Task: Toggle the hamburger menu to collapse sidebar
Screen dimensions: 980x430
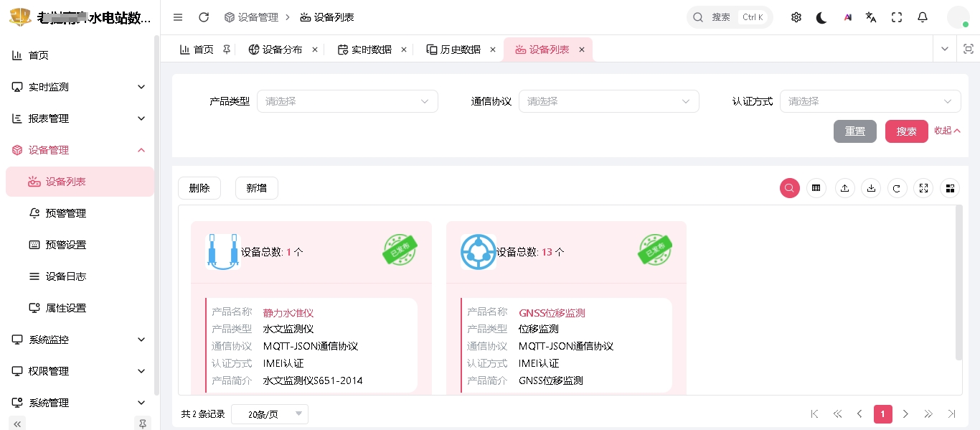Action: pyautogui.click(x=178, y=17)
